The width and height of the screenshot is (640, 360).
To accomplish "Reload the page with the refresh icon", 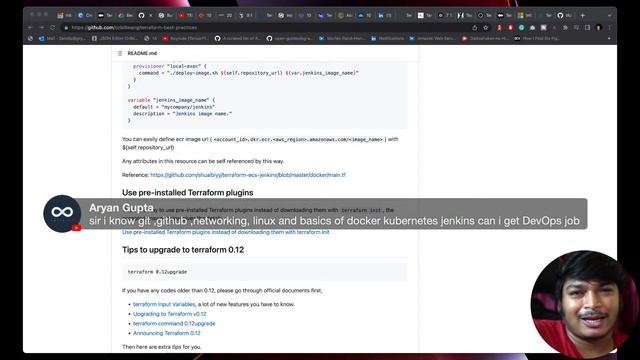I will (x=52, y=27).
